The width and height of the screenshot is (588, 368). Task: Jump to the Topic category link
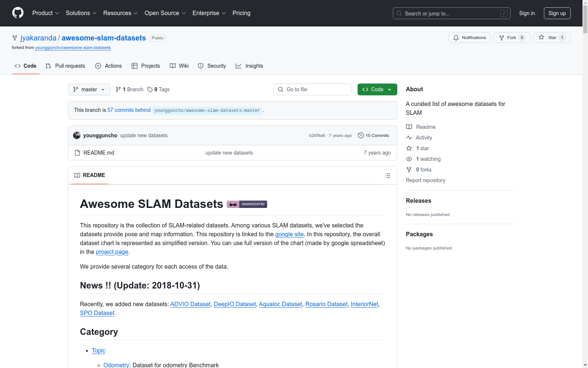(x=98, y=350)
